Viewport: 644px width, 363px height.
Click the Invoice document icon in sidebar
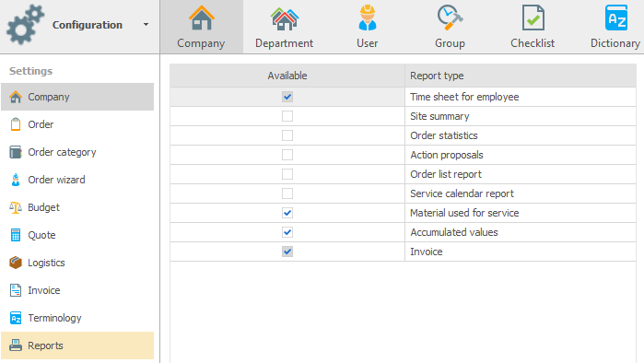[x=16, y=290]
